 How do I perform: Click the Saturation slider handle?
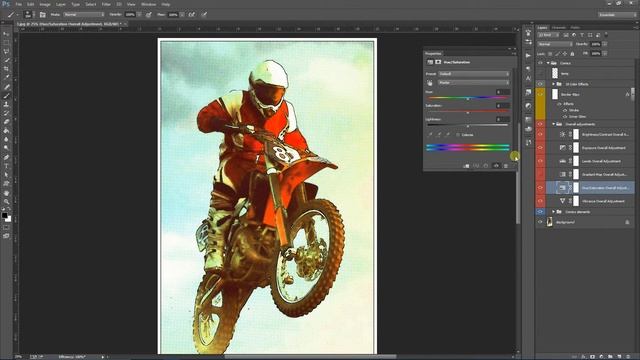[468, 113]
